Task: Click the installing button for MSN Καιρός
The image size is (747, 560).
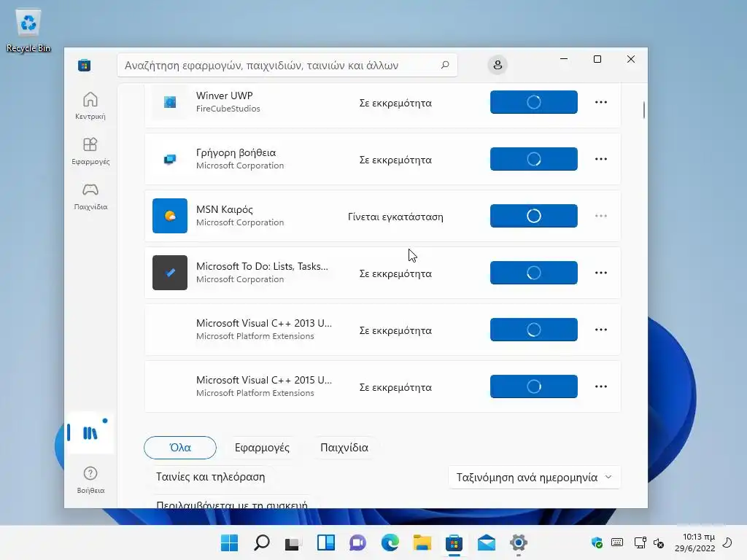Action: coord(533,216)
